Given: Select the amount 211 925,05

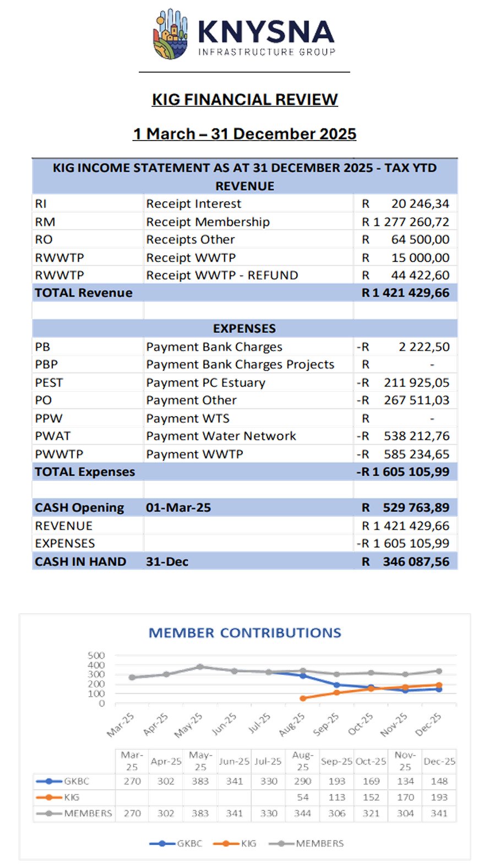Looking at the screenshot, I should coord(417,382).
